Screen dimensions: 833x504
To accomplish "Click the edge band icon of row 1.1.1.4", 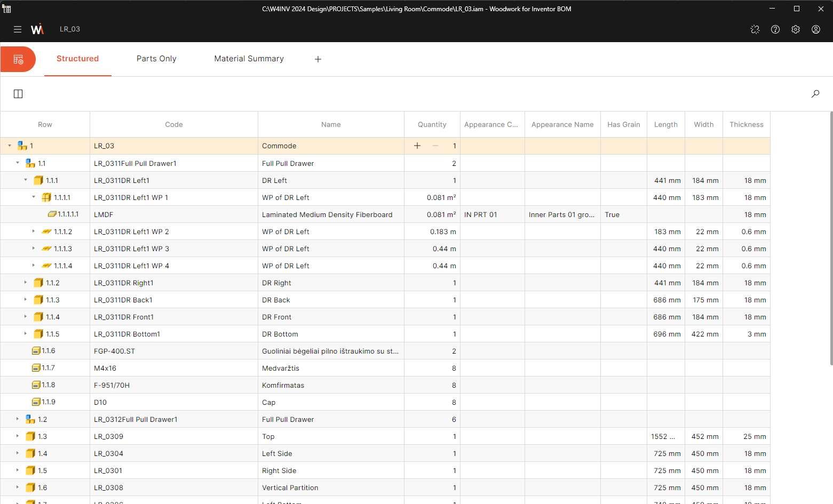I will (x=46, y=266).
